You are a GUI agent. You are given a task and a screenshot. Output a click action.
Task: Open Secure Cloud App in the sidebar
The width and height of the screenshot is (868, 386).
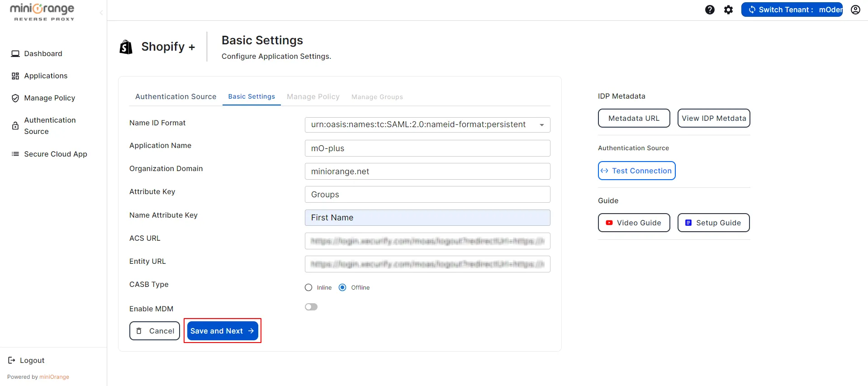(56, 154)
